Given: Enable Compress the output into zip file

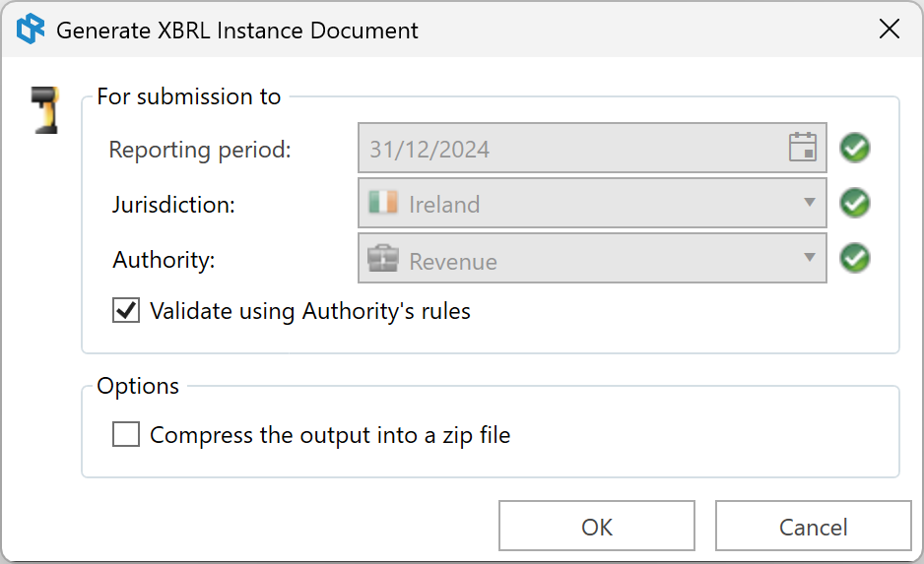Looking at the screenshot, I should 126,434.
